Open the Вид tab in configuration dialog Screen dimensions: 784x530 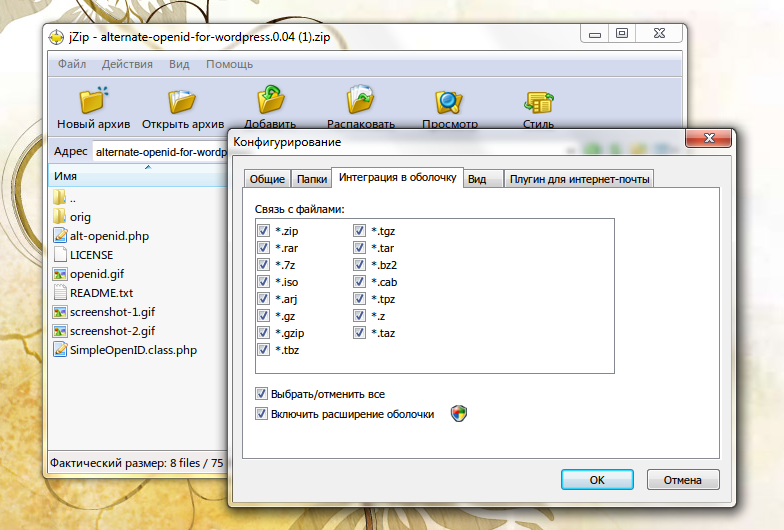[x=483, y=179]
